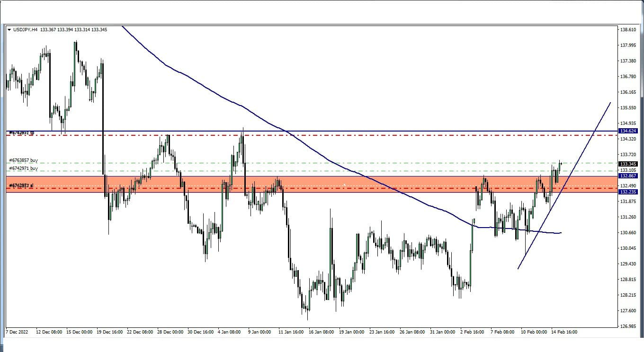Select the #6763857 buy order label
644x352 pixels.
(x=23, y=161)
